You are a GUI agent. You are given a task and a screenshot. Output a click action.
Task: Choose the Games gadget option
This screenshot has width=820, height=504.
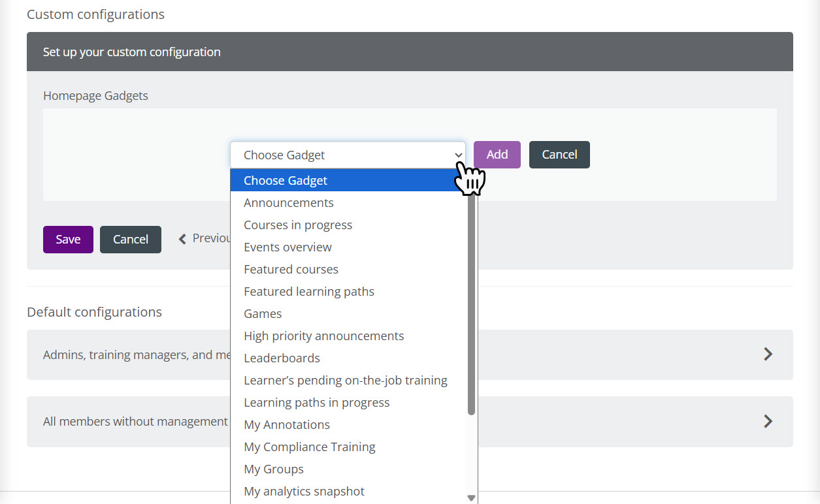(x=263, y=313)
